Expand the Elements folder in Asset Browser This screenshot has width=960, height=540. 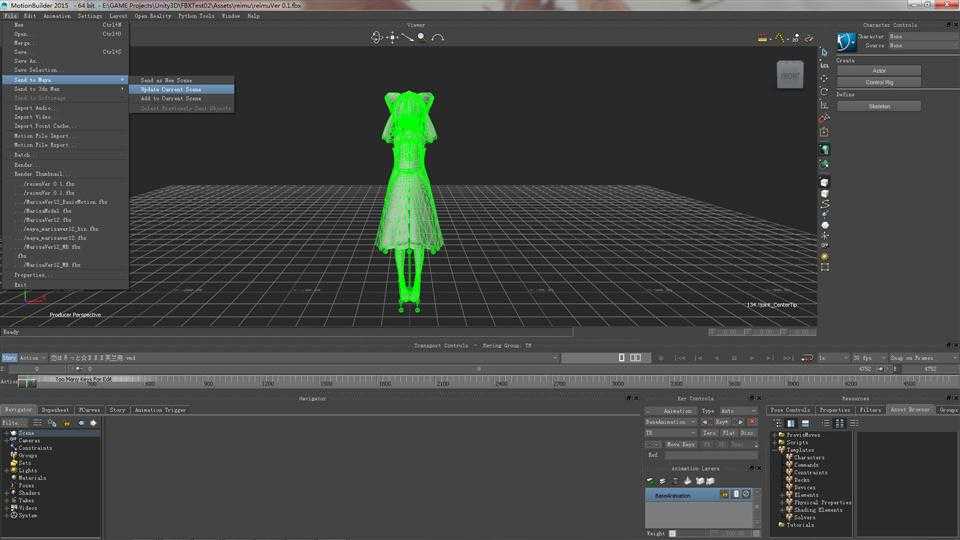click(782, 495)
